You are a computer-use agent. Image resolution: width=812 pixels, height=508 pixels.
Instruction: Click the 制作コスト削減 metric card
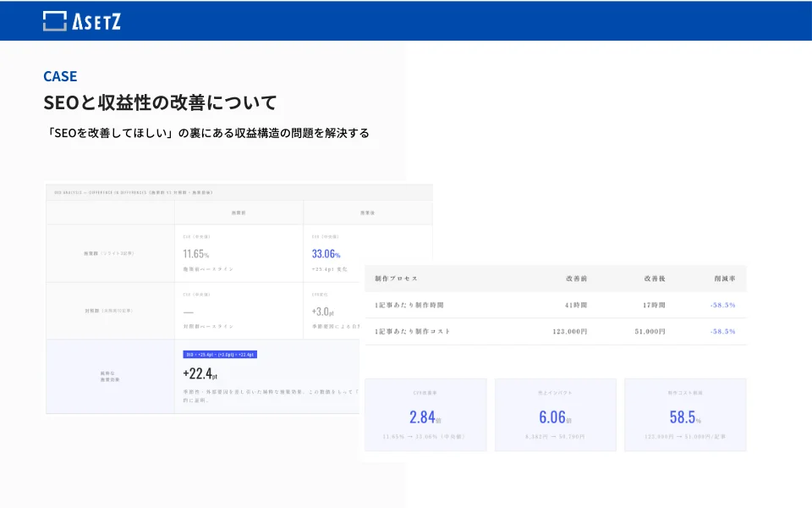point(685,415)
